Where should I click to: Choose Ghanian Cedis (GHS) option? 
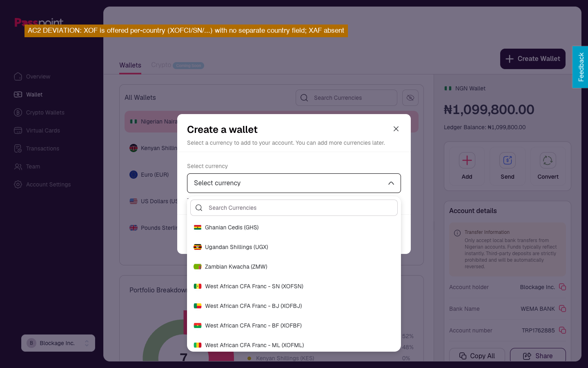tap(294, 227)
